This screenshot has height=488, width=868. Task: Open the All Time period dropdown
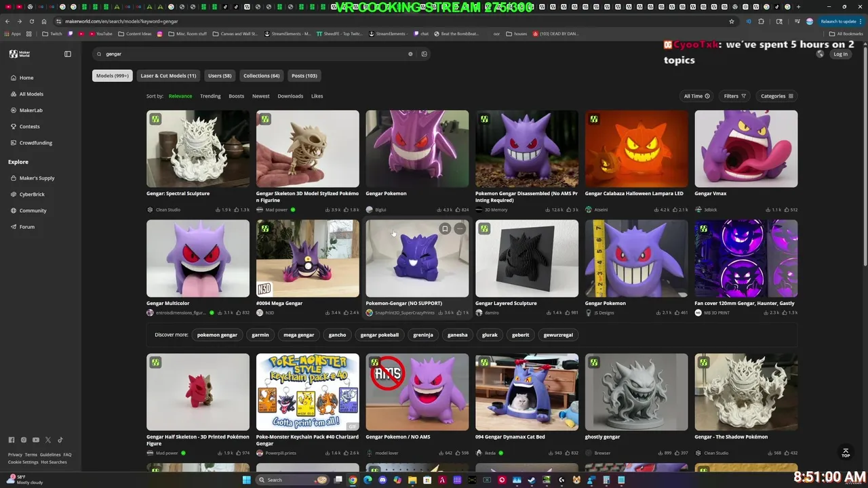696,96
